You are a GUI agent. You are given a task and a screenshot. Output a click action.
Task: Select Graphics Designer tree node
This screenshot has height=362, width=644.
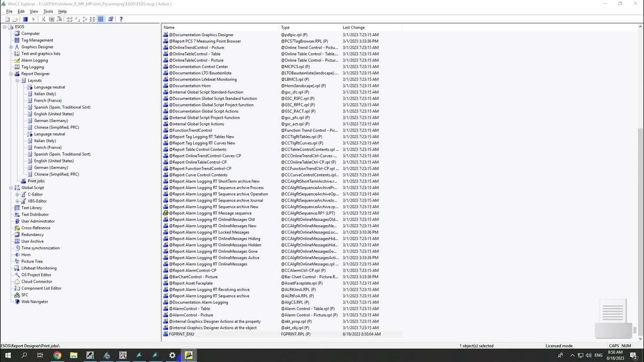coord(37,47)
